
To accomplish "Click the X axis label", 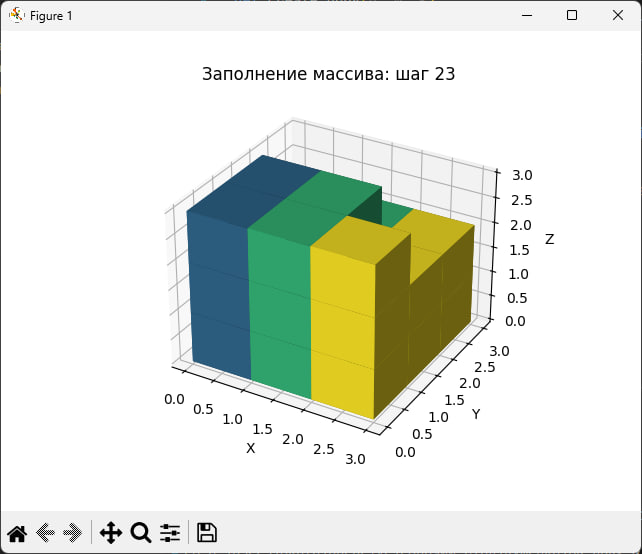I will tap(251, 449).
